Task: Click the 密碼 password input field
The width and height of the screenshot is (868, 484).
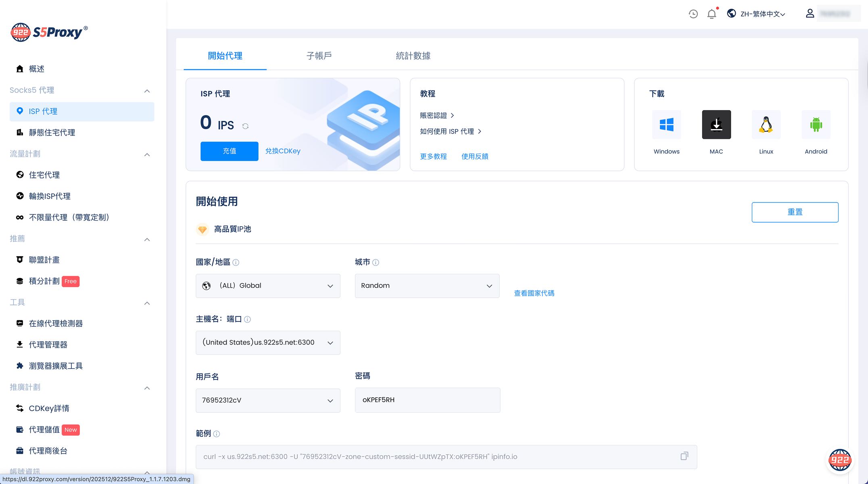Action: 427,400
